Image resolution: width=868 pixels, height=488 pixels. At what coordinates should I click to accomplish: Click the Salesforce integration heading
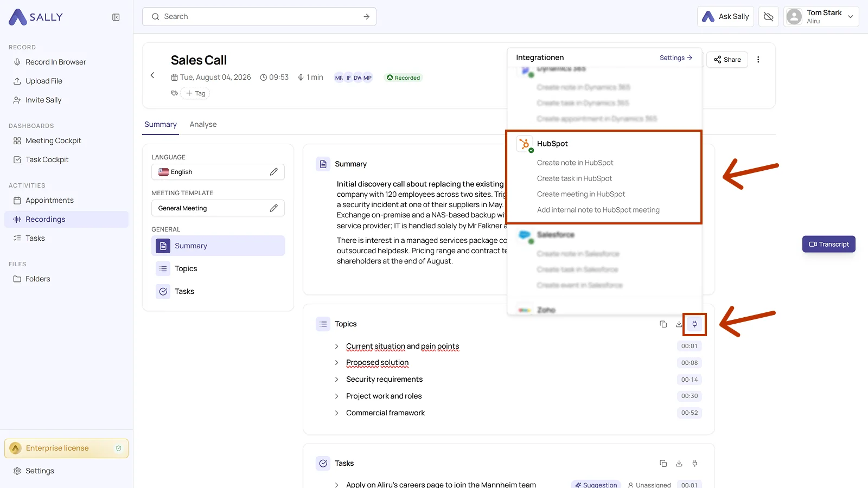click(x=556, y=235)
